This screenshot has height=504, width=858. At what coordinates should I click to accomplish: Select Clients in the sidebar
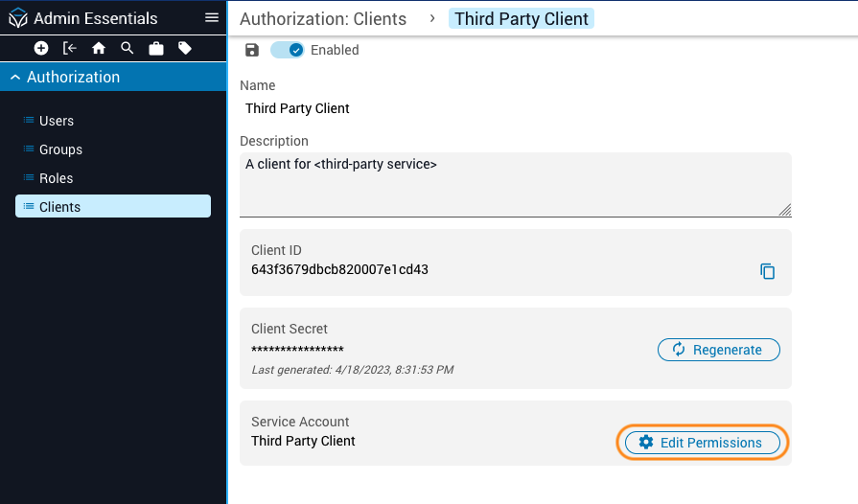point(59,207)
